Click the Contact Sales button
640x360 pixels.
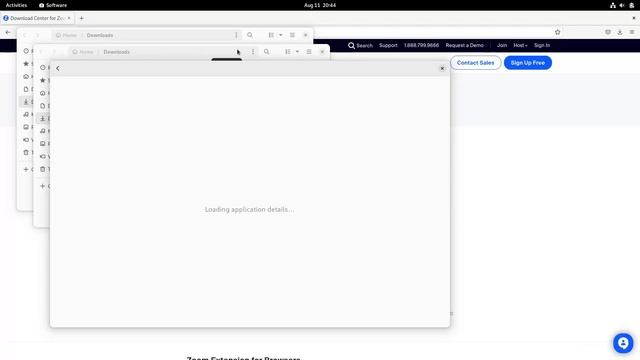coord(476,63)
